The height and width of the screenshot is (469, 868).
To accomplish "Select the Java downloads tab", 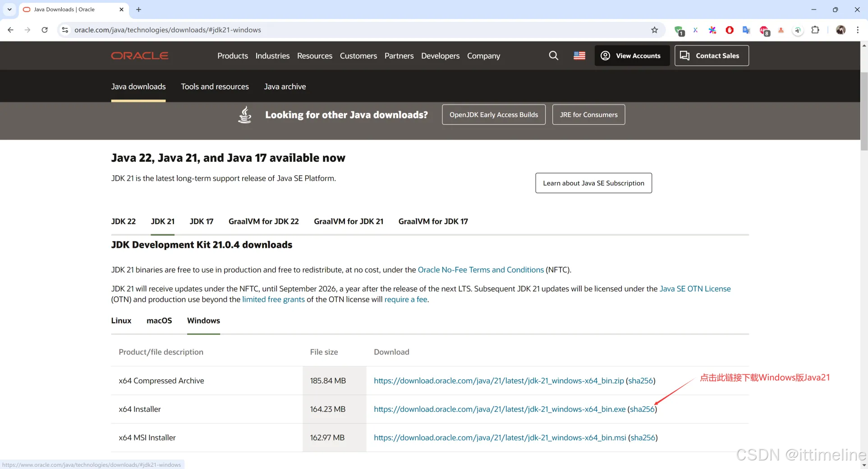I will point(138,87).
